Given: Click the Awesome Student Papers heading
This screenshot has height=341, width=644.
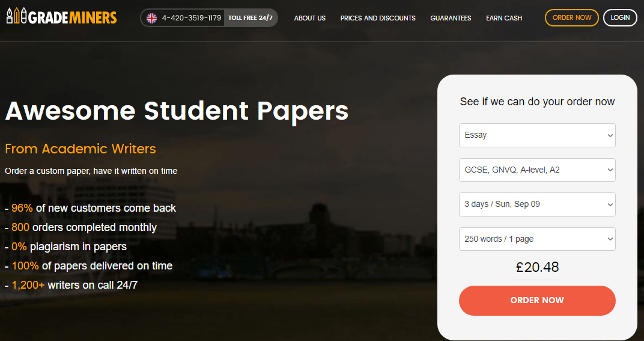Looking at the screenshot, I should pos(177,110).
